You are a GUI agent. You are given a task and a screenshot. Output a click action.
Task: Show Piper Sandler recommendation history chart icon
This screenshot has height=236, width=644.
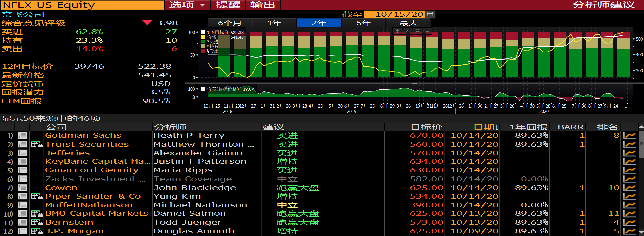(x=629, y=196)
